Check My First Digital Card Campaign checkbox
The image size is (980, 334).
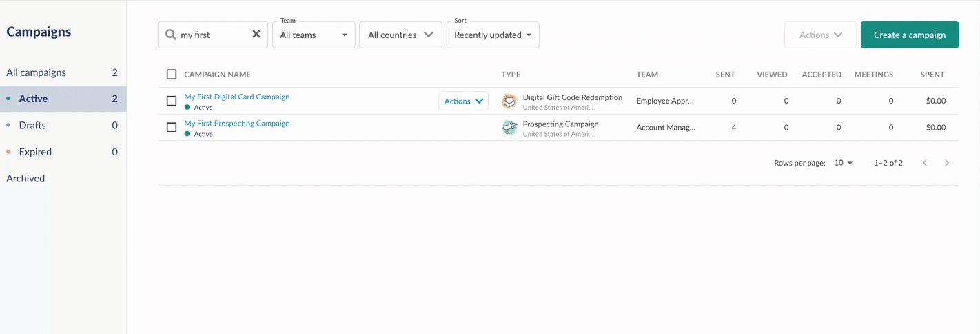172,101
